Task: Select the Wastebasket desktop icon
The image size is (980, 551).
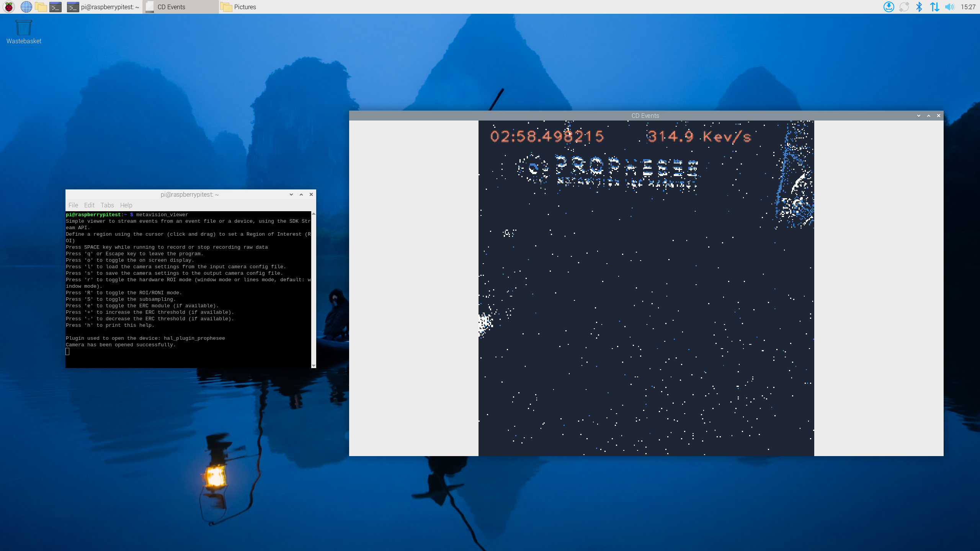Action: point(24,32)
